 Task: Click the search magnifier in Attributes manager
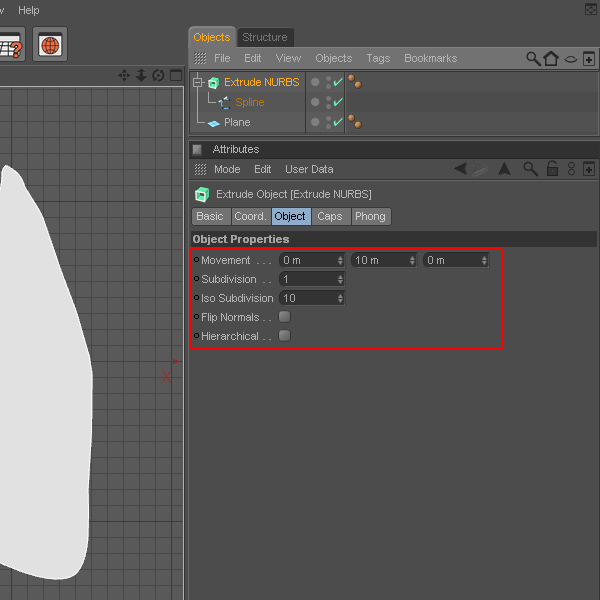531,169
